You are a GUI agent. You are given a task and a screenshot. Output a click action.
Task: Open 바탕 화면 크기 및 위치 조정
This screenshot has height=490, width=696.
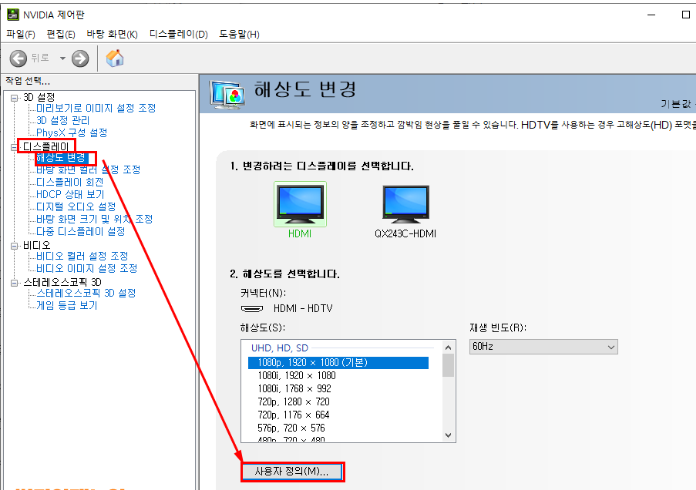(95, 219)
